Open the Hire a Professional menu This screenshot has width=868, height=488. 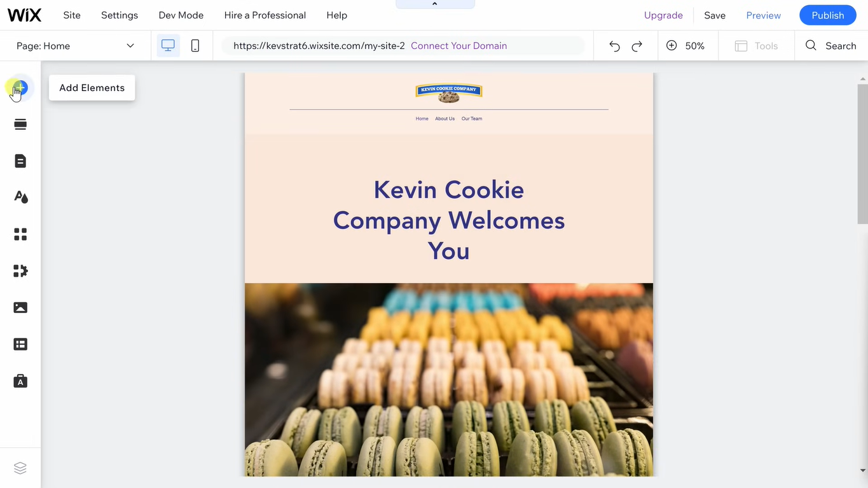point(265,15)
